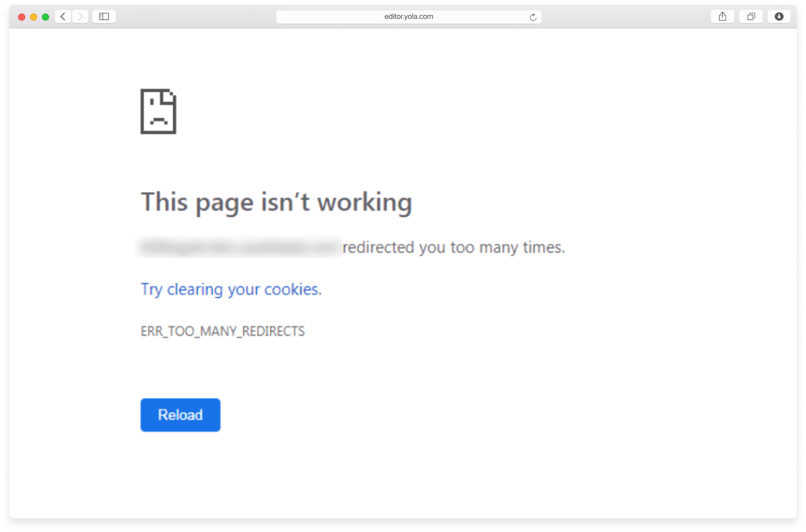This screenshot has height=532, width=806.
Task: Click 'This page isn't working' heading
Action: [x=276, y=202]
